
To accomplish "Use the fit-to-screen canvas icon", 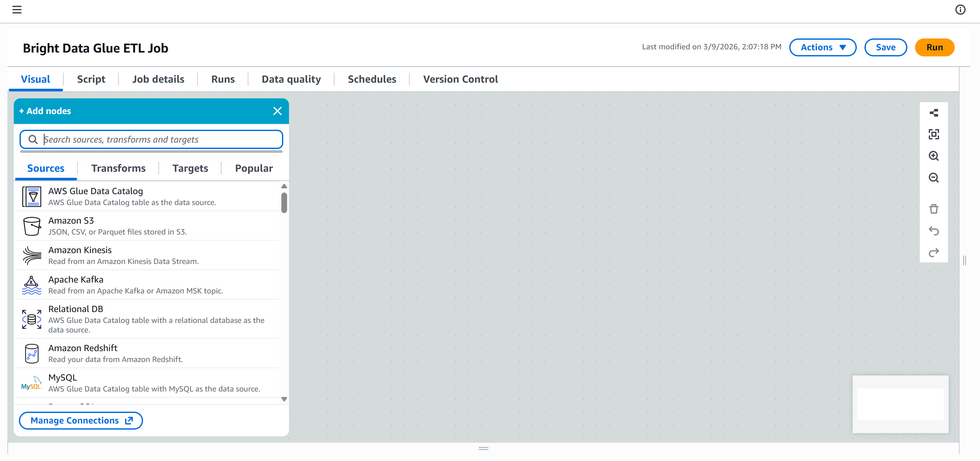I will [934, 134].
